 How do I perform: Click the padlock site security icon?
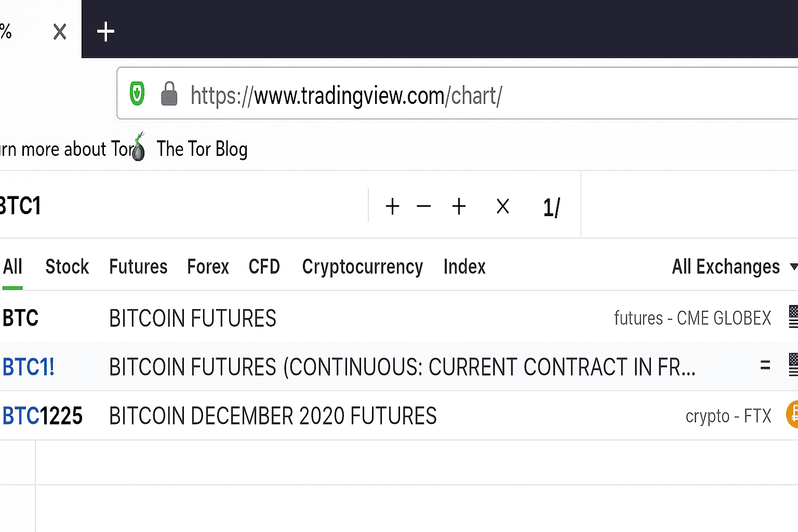(169, 94)
